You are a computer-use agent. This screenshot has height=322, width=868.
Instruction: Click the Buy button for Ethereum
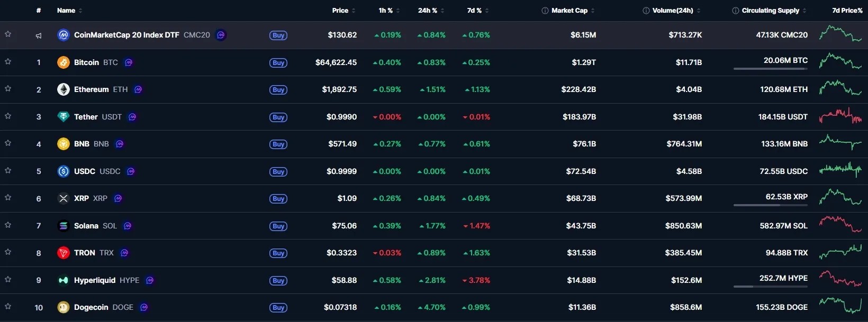278,90
